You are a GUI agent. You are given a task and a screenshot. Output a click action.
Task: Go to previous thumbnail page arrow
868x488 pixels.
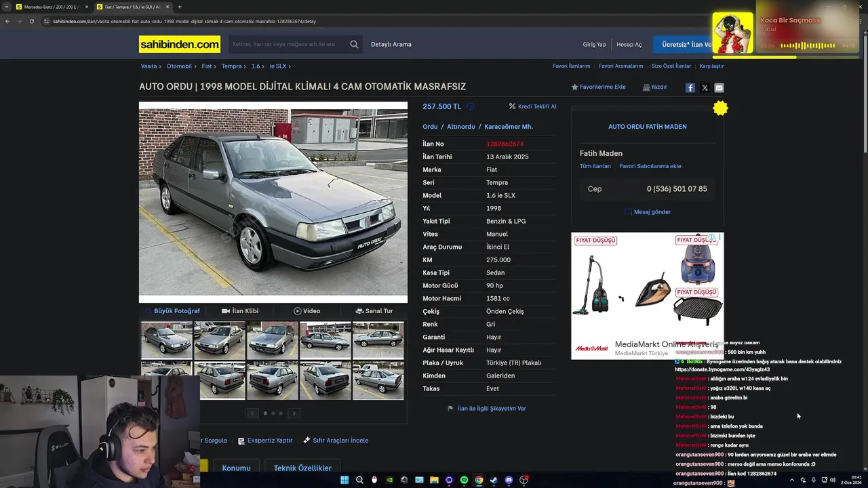252,413
